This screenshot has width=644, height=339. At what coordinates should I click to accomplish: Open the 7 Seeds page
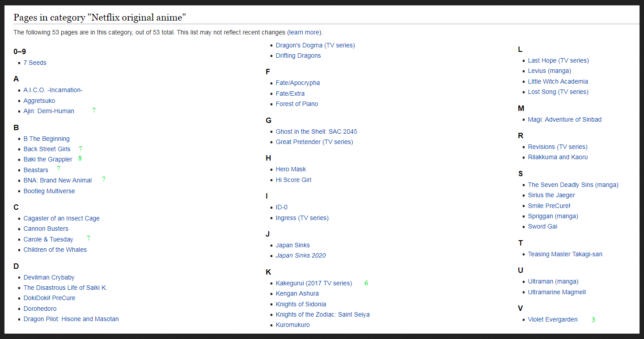35,63
